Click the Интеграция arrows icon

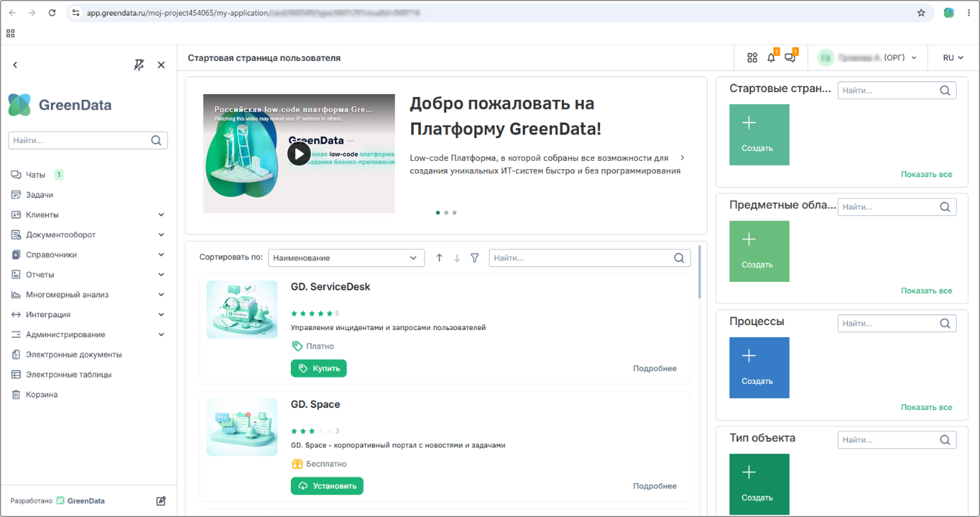coord(16,314)
